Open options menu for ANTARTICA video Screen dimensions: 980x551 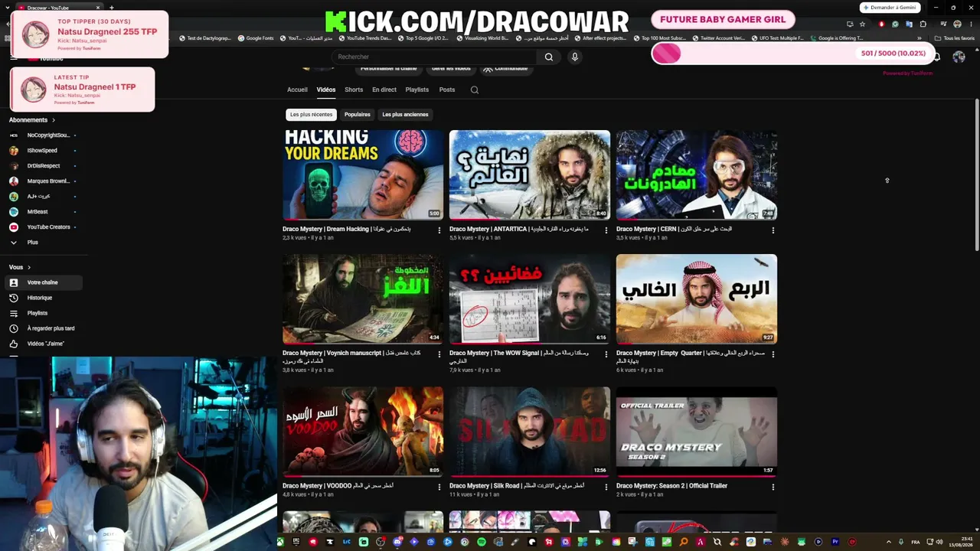(x=606, y=230)
